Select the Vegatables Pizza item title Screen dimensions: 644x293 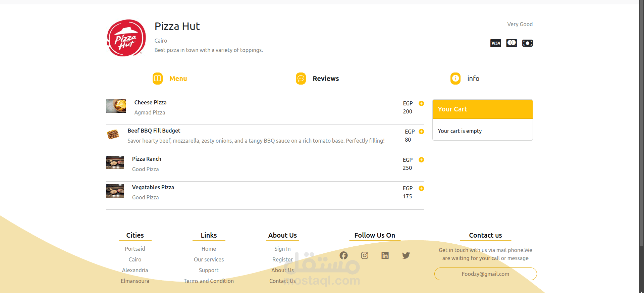coord(153,187)
